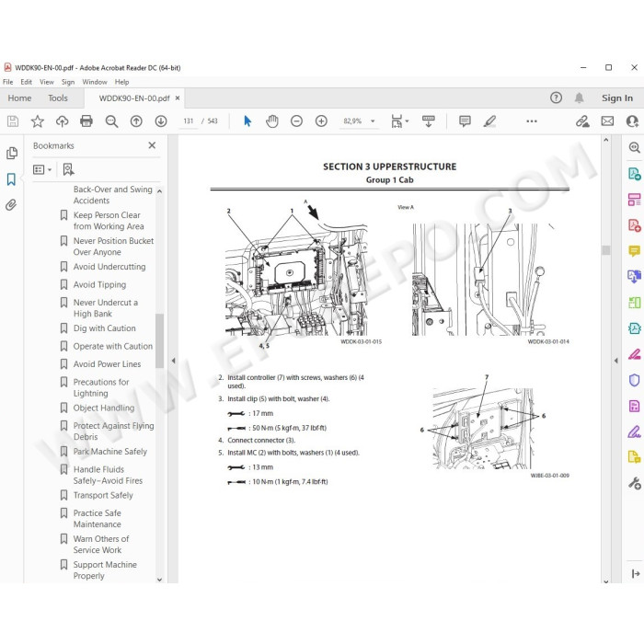Go to next page arrow

(161, 121)
